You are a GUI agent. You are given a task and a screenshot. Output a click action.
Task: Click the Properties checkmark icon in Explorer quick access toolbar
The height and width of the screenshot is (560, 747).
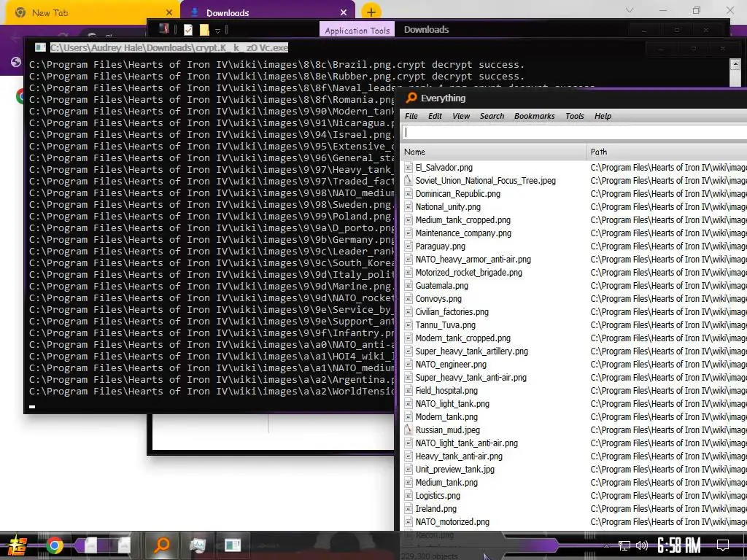pos(188,30)
